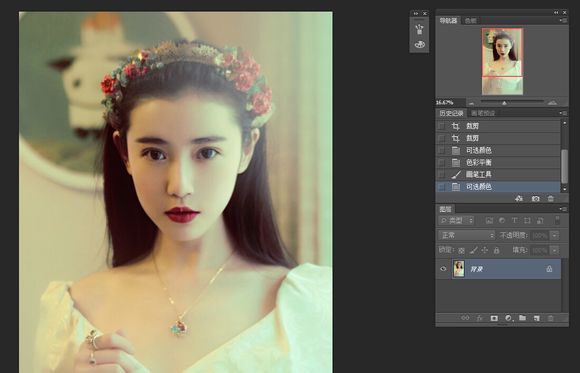Click the 不透明度 percentage field
This screenshot has width=580, height=373.
(540, 235)
